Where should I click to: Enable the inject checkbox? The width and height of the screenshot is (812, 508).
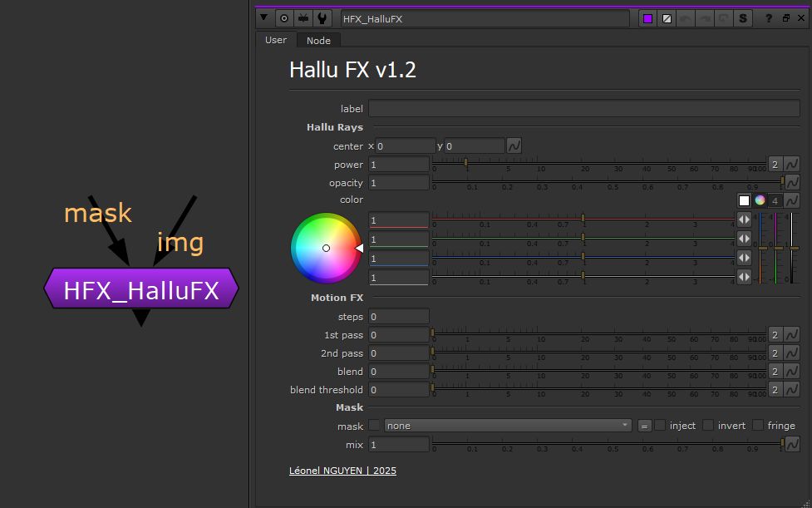pyautogui.click(x=660, y=426)
